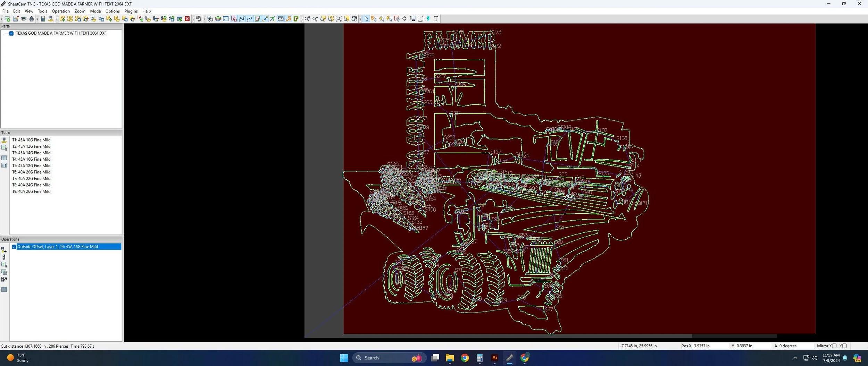
Task: Select tool T7: 40A 22G Fine Mild
Action: [31, 179]
